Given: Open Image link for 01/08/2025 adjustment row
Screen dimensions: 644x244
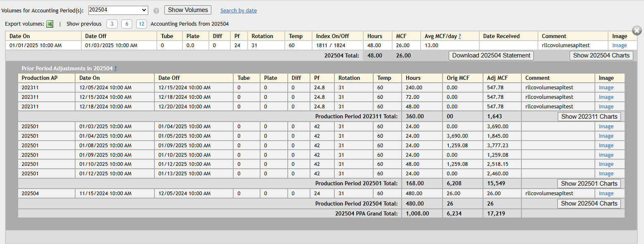Looking at the screenshot, I should (606, 146).
